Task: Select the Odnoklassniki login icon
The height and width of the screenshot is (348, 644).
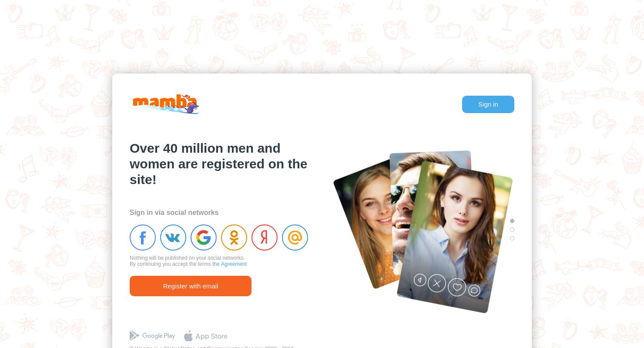Action: coord(234,238)
